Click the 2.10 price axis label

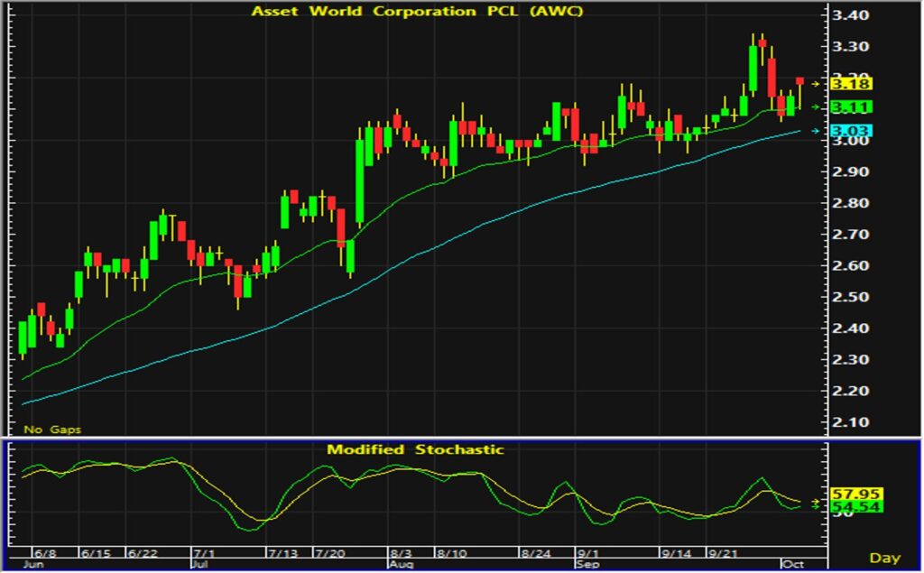[x=849, y=422]
